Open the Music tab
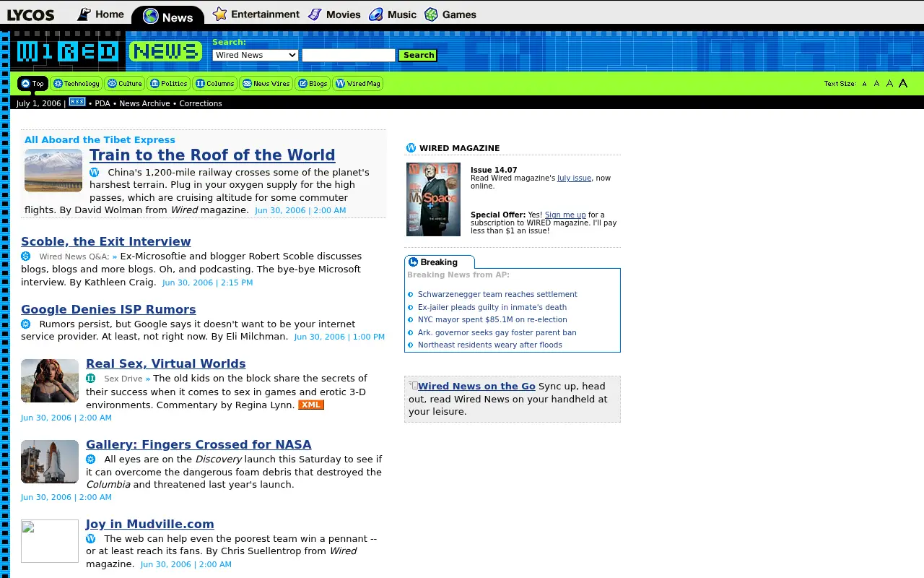The width and height of the screenshot is (924, 578). tap(393, 14)
